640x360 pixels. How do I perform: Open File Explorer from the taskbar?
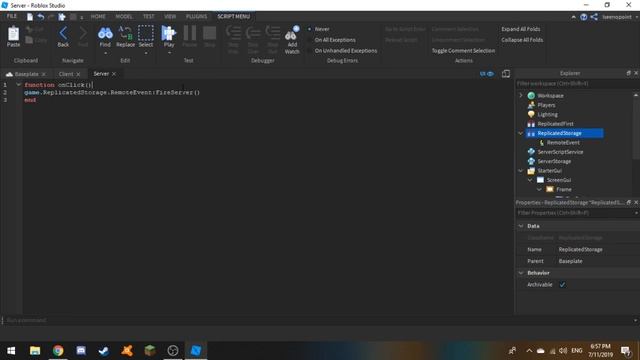[35, 350]
